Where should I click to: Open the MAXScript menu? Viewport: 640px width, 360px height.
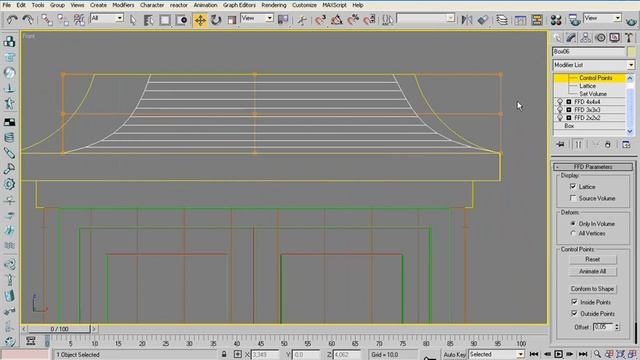[334, 5]
